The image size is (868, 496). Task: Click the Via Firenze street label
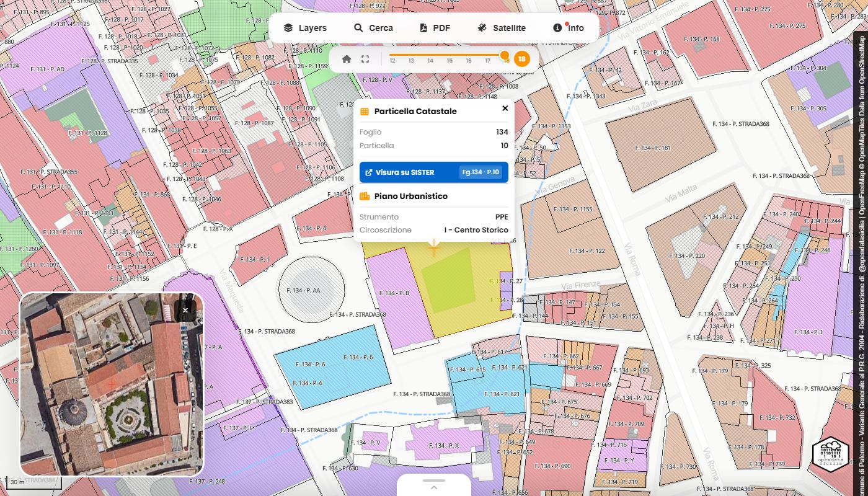[581, 285]
